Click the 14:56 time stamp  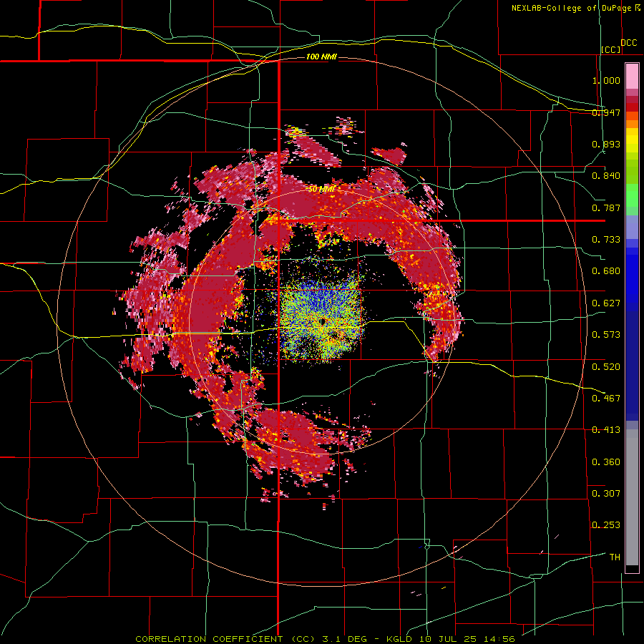click(x=500, y=639)
